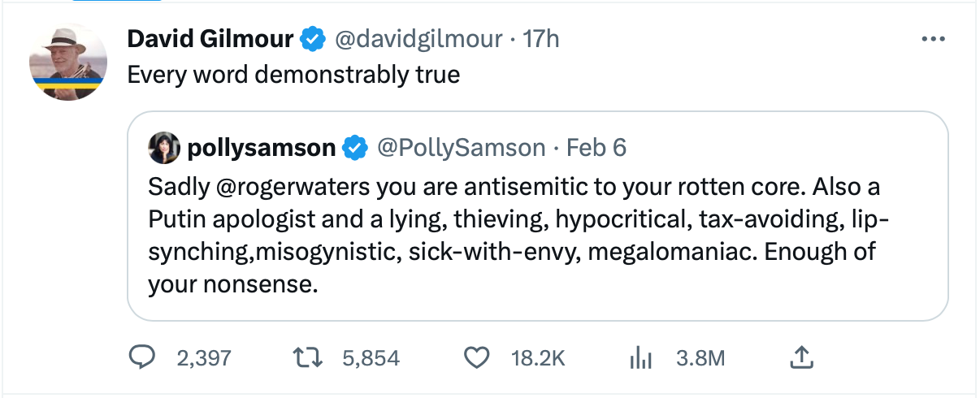View tweet analytics bar chart icon
Viewport: 980px width, 398px height.
(643, 358)
